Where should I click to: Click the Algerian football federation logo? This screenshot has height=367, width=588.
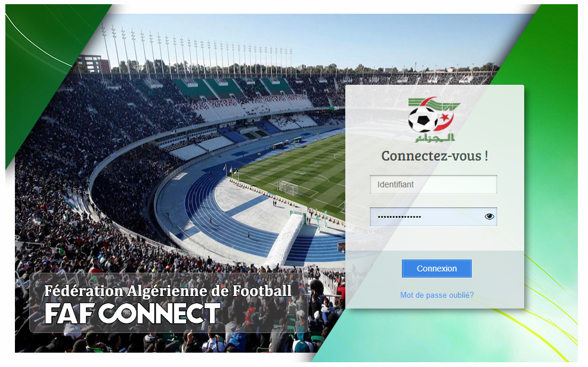(x=434, y=120)
